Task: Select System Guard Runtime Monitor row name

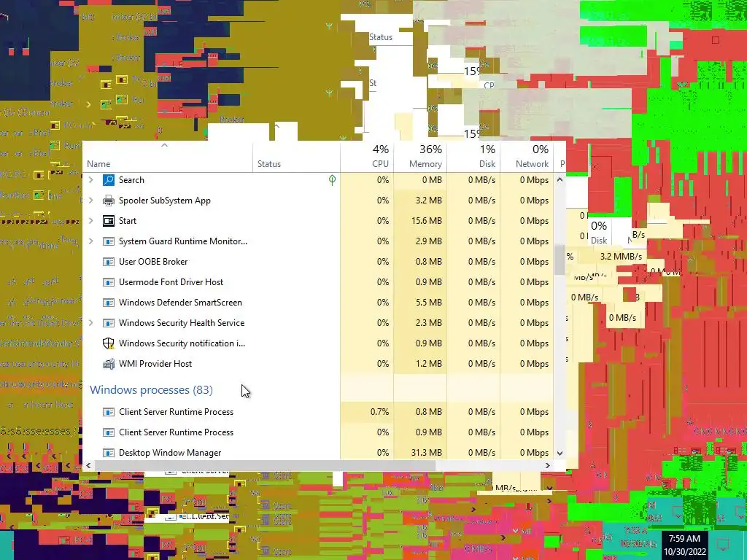Action: tap(183, 241)
